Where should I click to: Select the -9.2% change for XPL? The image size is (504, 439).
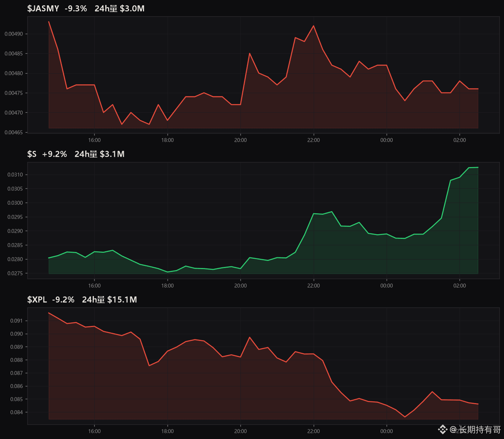63,300
